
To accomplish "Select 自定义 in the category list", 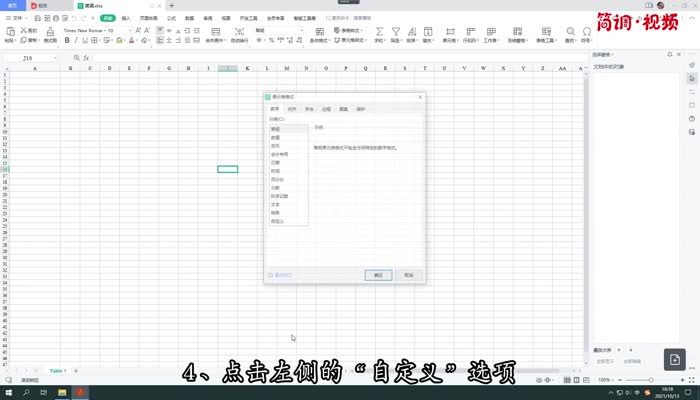I will pos(278,220).
